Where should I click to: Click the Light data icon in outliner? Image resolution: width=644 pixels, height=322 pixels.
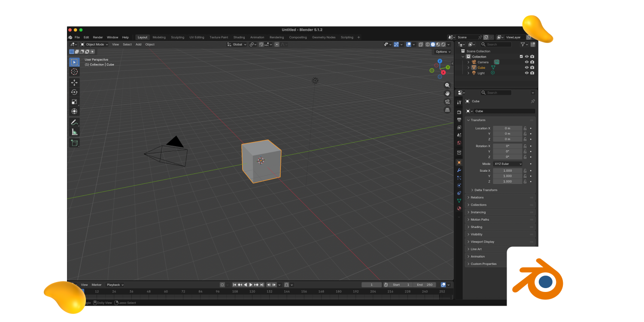[x=492, y=73]
